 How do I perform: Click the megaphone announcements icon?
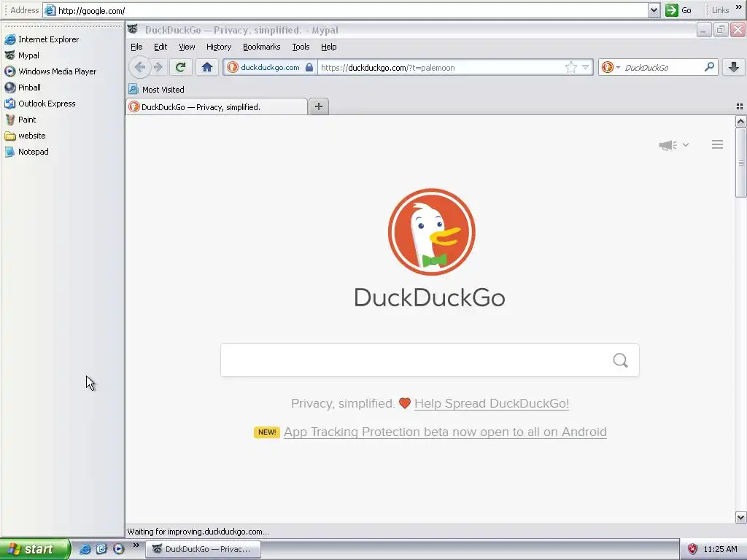click(x=668, y=145)
